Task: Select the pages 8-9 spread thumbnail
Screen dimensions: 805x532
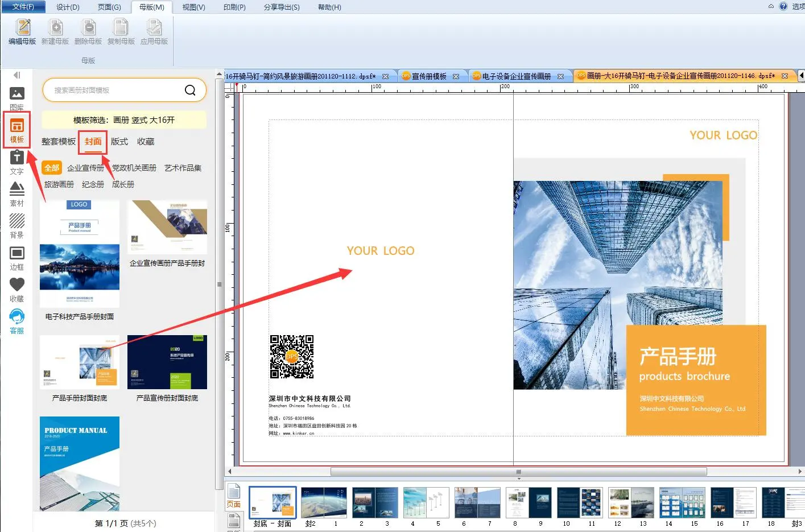Action: (529, 502)
